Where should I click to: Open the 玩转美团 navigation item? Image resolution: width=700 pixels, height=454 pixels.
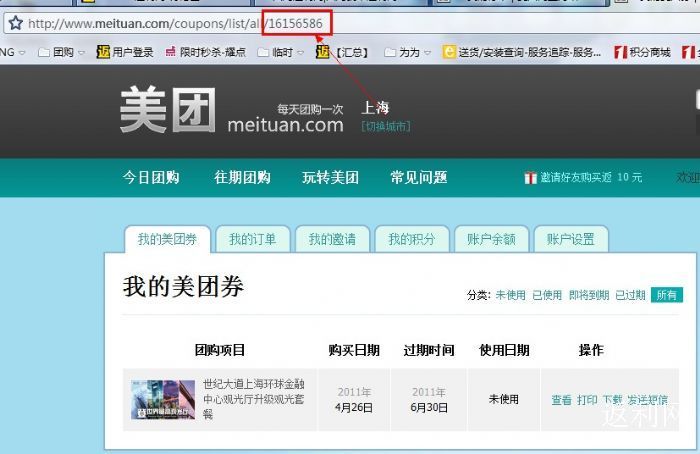click(x=330, y=178)
